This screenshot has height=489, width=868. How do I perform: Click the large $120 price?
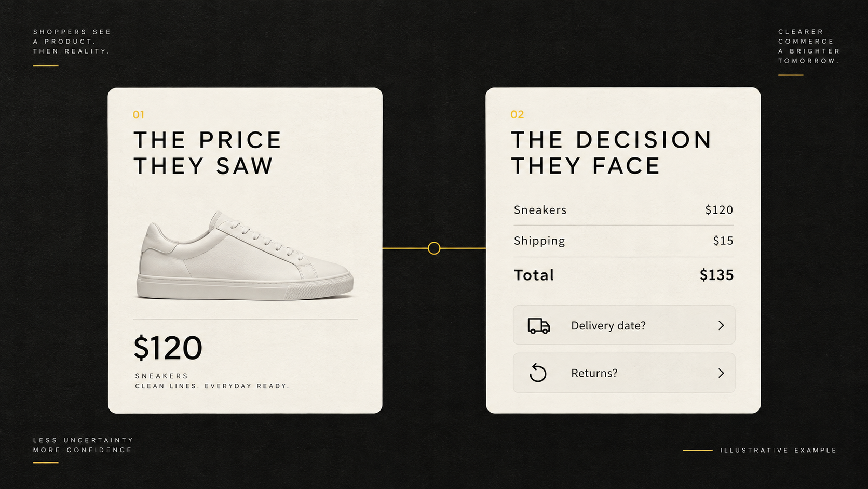[x=168, y=348]
